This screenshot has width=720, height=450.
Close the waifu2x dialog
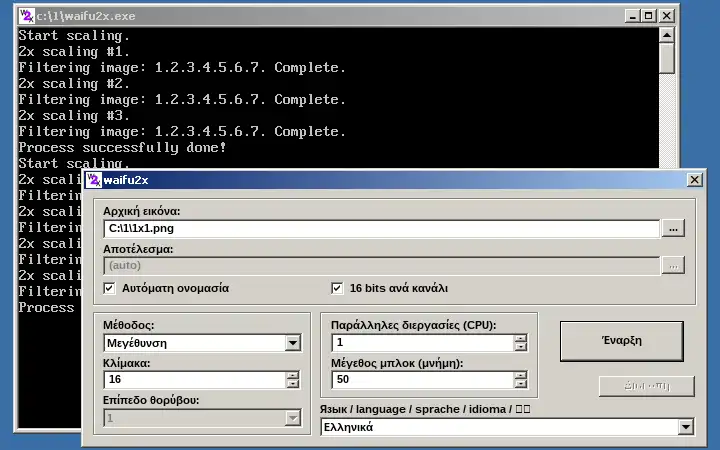point(695,180)
